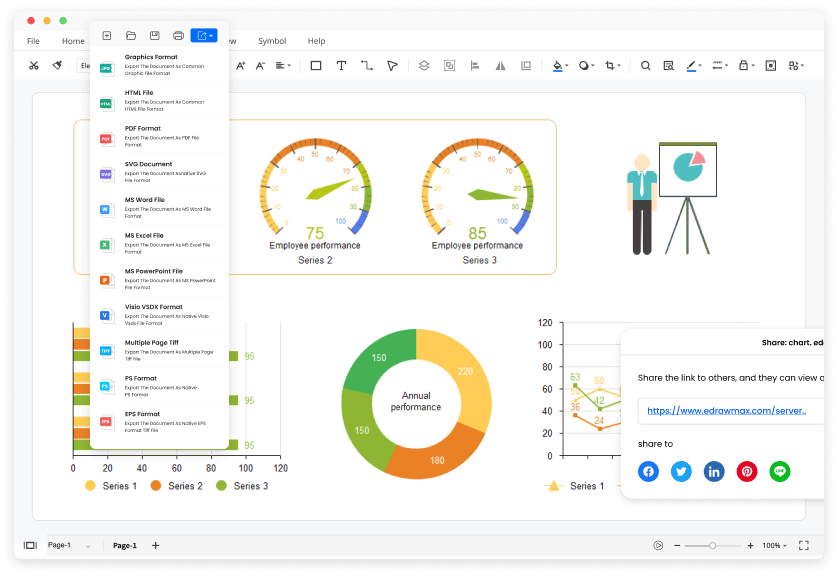Choose PS Format export option
This screenshot has height=576, width=838.
tap(160, 386)
